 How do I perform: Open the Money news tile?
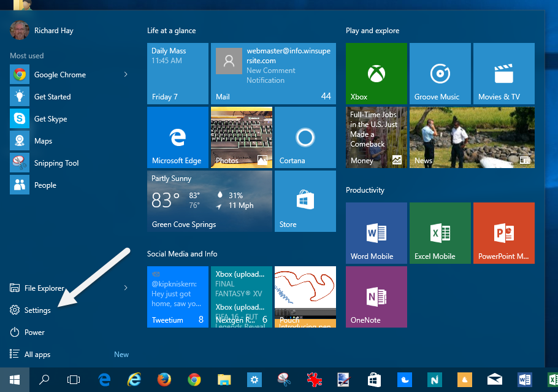376,137
